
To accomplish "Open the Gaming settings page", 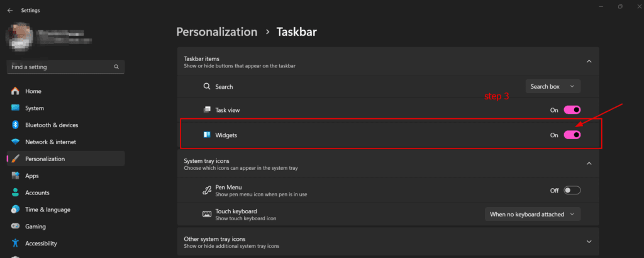I will coord(65,226).
